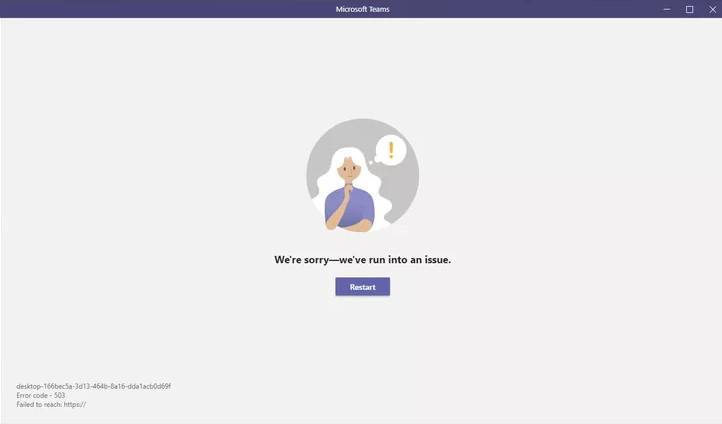Close the Microsoft Teams window
This screenshot has height=424, width=722.
pos(712,9)
